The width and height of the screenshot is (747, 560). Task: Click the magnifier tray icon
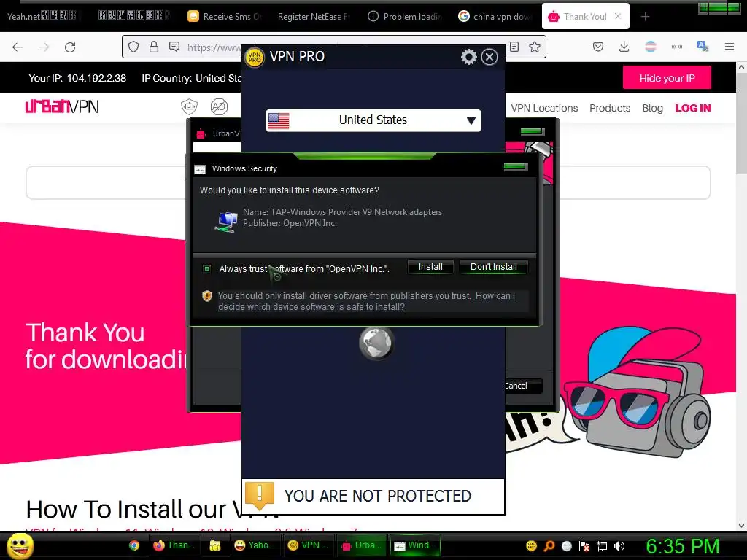pyautogui.click(x=549, y=546)
